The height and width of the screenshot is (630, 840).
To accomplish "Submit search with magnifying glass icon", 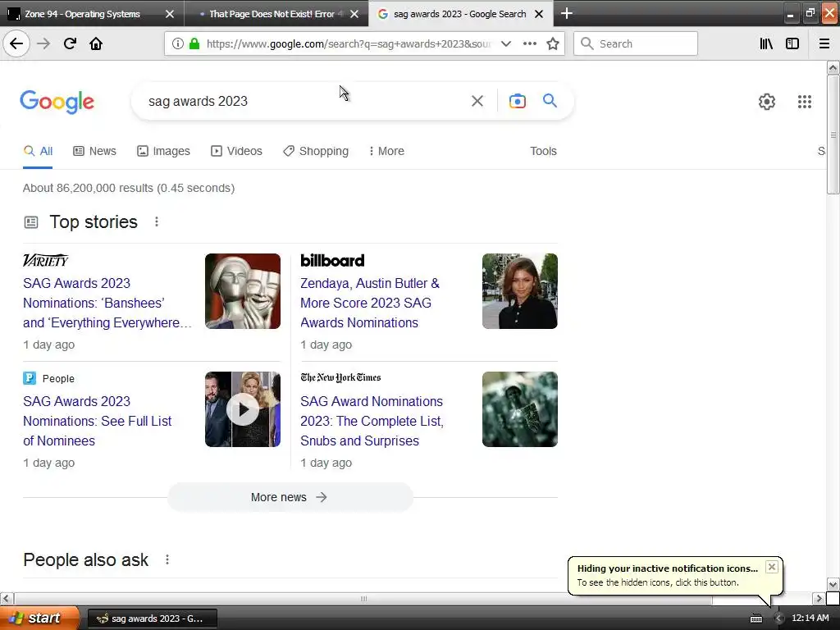I will 550,101.
